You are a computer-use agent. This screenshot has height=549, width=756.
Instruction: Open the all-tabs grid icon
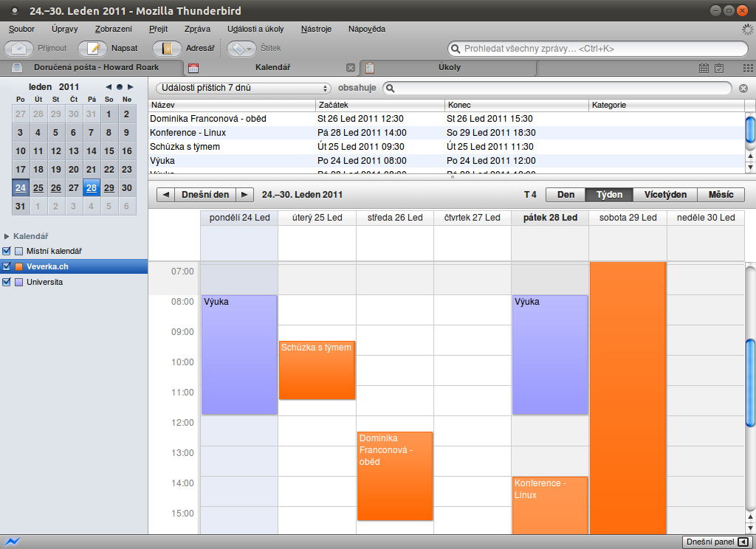747,68
